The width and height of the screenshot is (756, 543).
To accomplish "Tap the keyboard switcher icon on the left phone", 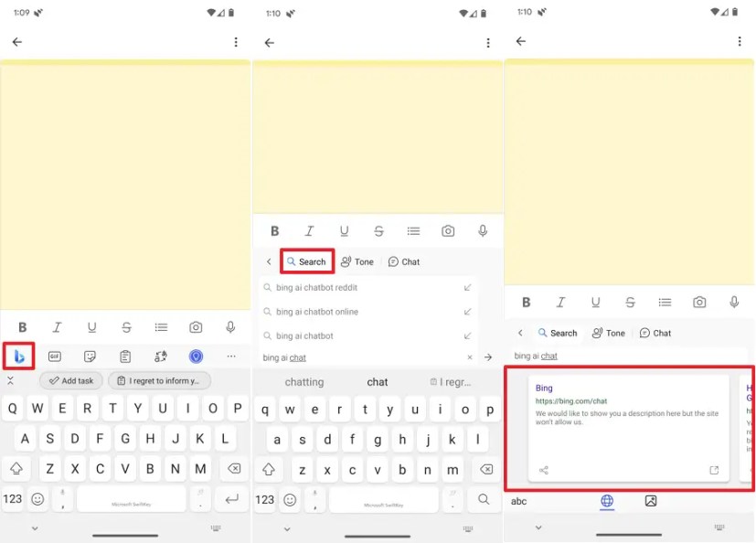I will click(x=216, y=528).
